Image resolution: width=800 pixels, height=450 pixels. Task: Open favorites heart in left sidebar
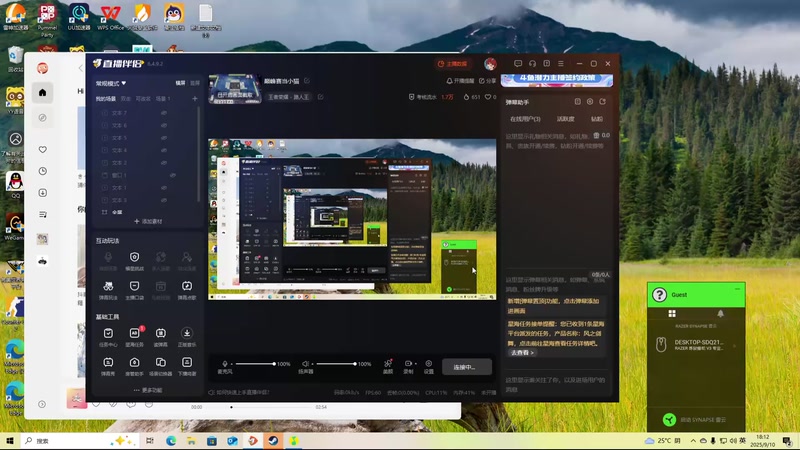(x=42, y=149)
